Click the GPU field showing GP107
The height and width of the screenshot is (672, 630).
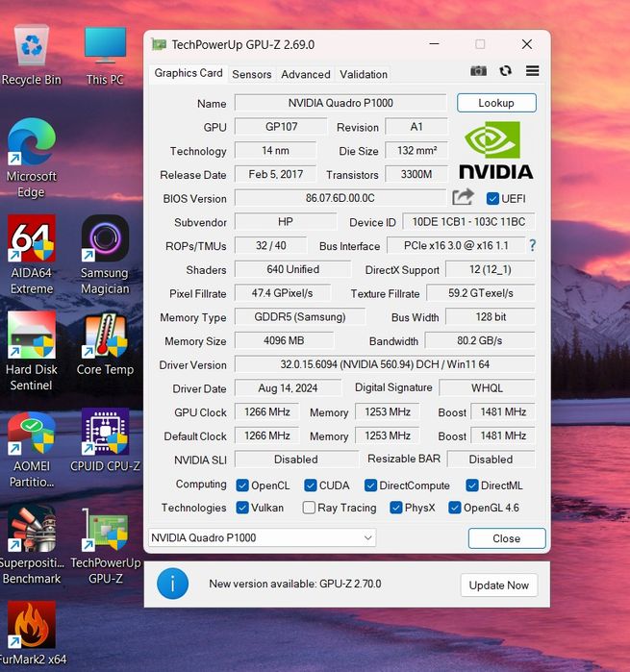point(281,127)
